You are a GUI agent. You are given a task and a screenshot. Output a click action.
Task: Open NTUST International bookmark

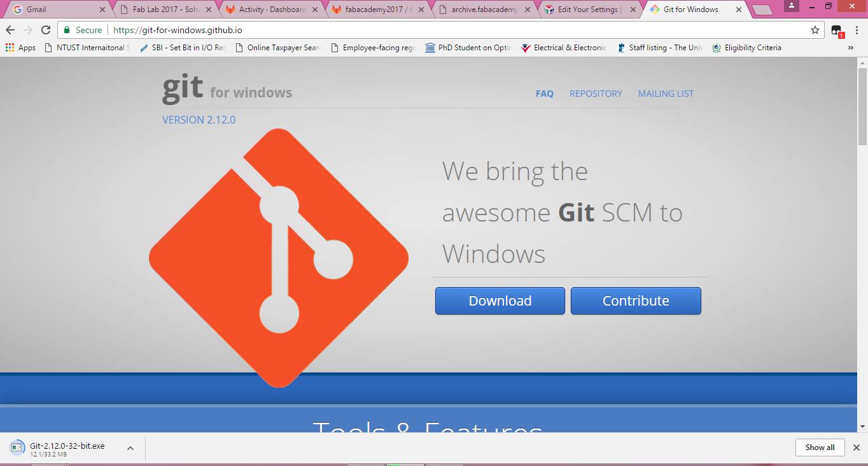(x=87, y=48)
